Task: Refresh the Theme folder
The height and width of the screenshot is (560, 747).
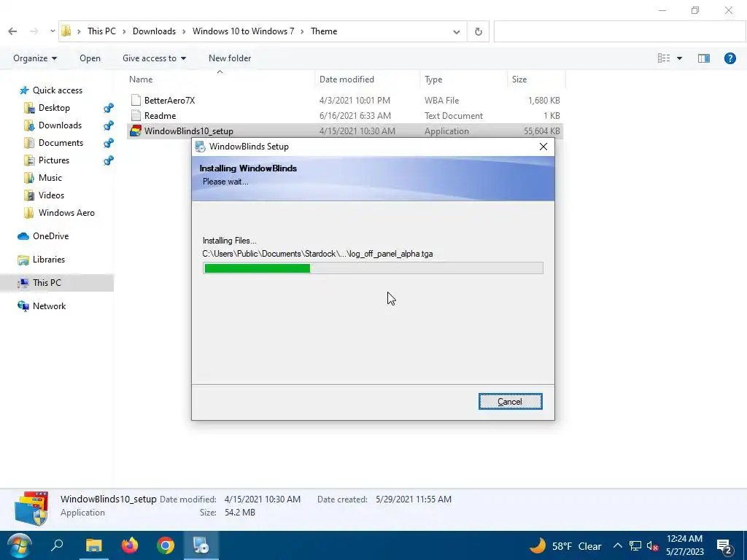Action: click(479, 32)
